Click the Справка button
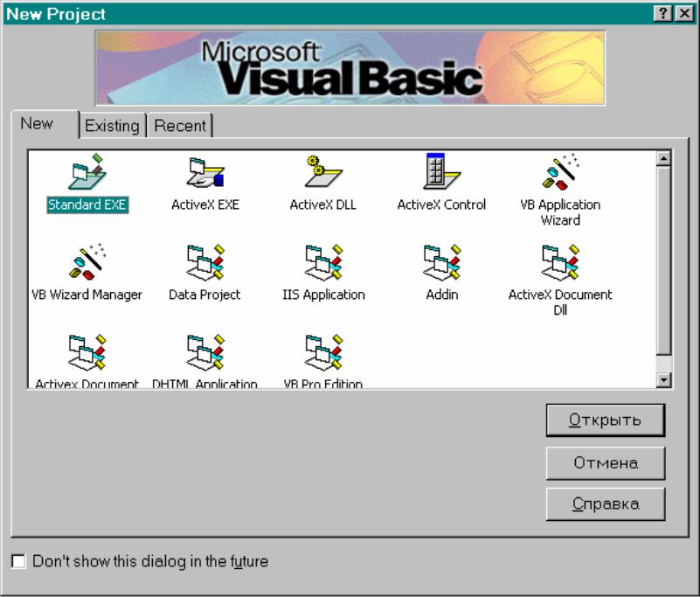This screenshot has height=597, width=700. tap(606, 504)
